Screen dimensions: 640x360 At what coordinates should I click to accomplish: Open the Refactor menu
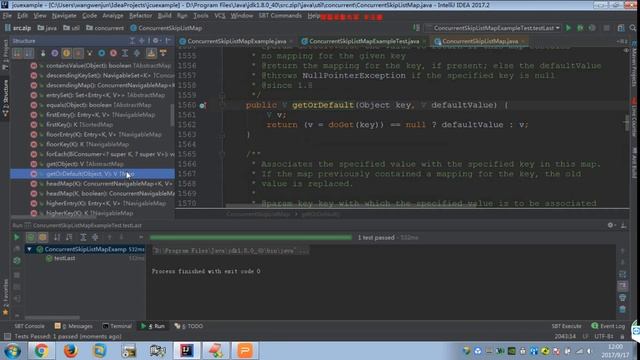click(140, 16)
